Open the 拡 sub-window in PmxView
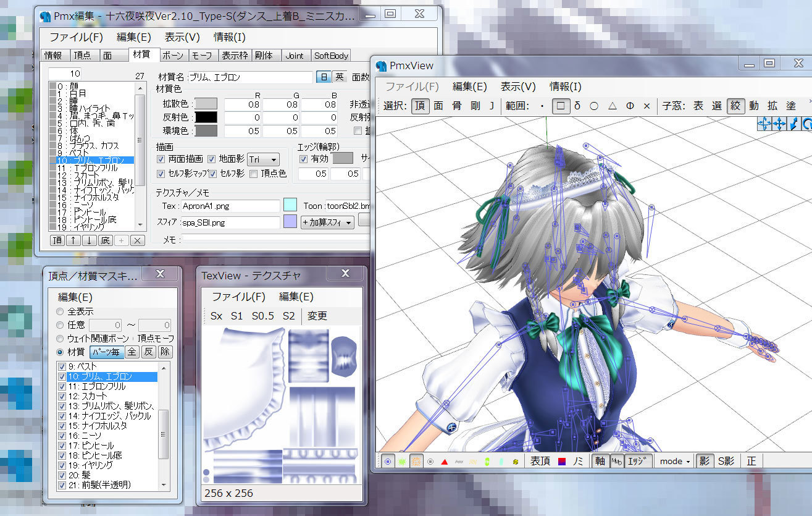Screen dimensions: 812x516 [x=772, y=106]
